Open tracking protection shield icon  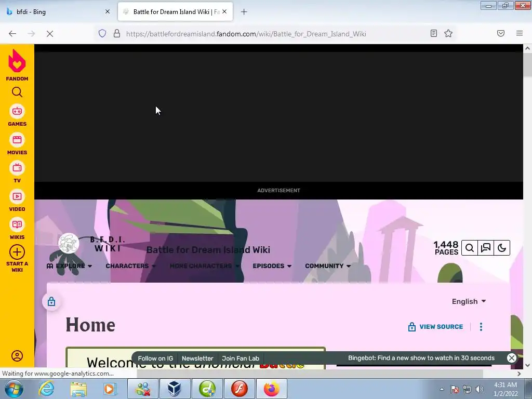[102, 34]
